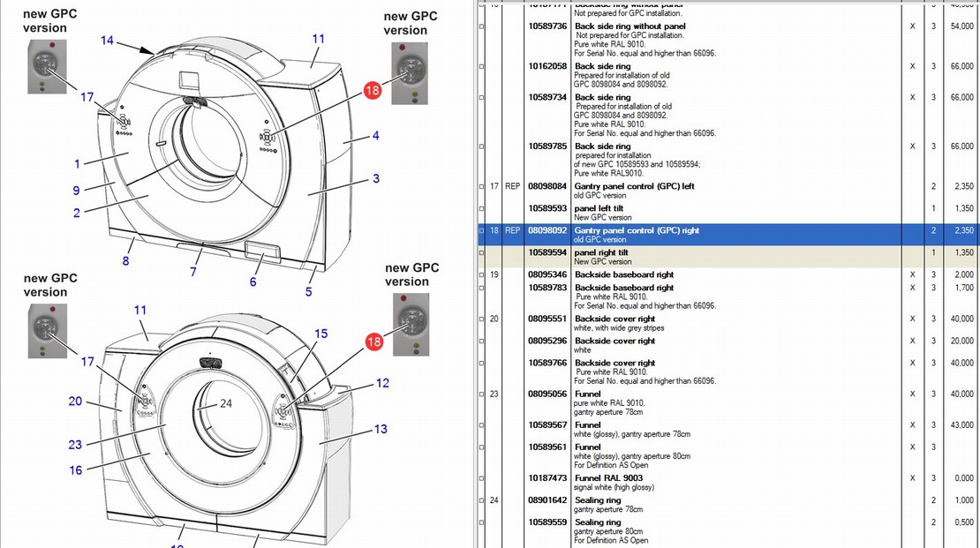Viewport: 980px width, 548px height.
Task: Select callout number 16 on the lower drawing
Action: [x=76, y=469]
